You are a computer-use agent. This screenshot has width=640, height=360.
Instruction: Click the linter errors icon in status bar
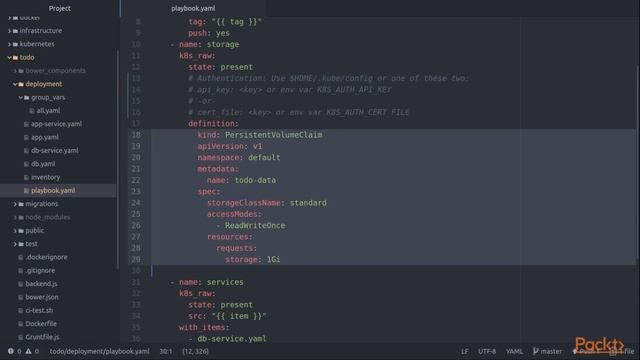tap(11, 351)
